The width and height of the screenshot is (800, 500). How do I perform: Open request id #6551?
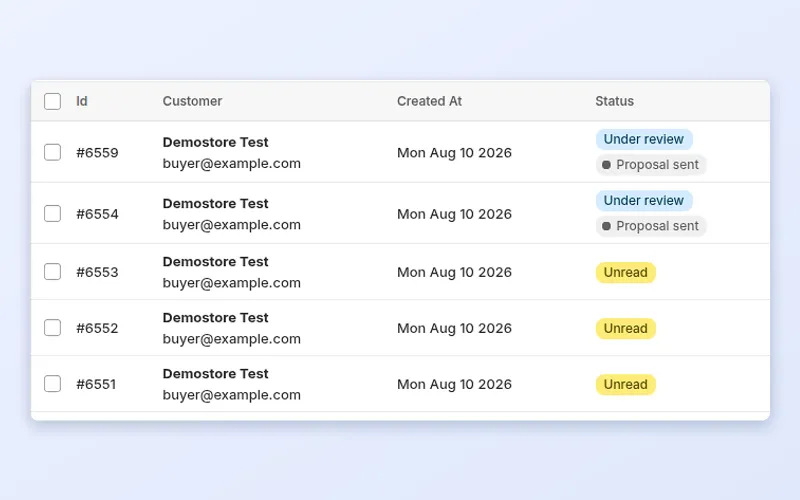click(x=96, y=384)
